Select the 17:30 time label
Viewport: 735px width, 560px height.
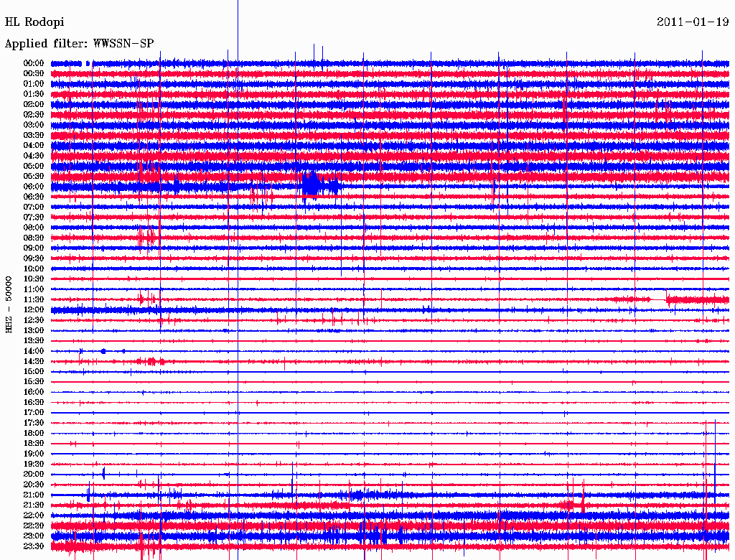point(34,423)
